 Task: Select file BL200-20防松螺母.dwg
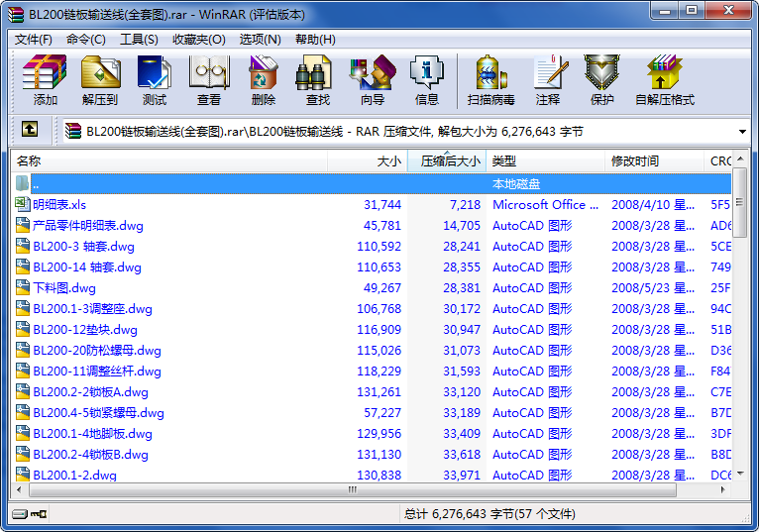97,351
